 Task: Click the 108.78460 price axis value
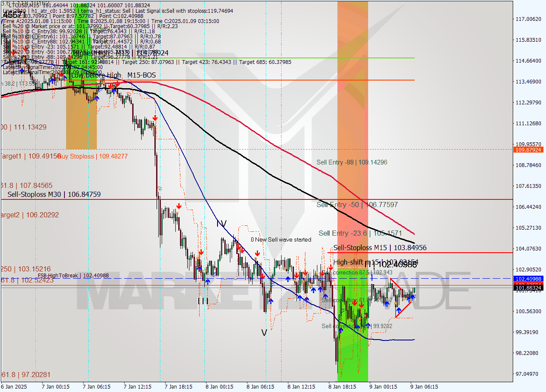pyautogui.click(x=528, y=165)
